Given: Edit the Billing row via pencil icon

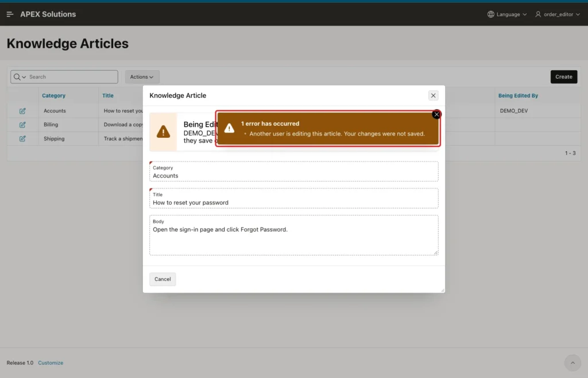Looking at the screenshot, I should (x=22, y=125).
